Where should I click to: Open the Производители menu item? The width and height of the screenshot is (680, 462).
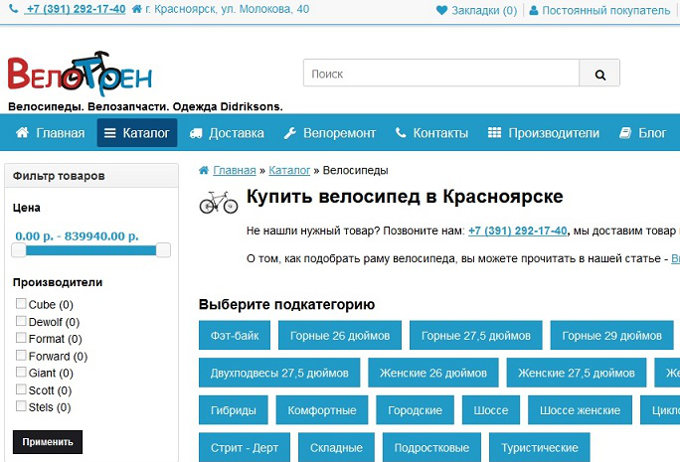click(543, 133)
